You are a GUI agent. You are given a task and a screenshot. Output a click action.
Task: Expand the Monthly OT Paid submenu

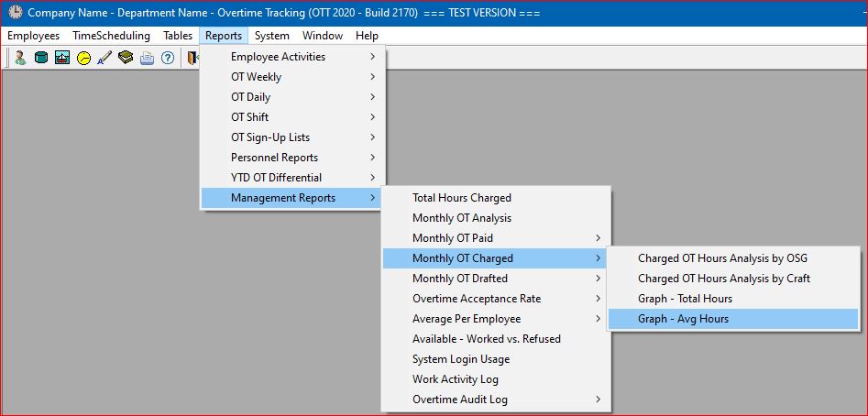[496, 238]
